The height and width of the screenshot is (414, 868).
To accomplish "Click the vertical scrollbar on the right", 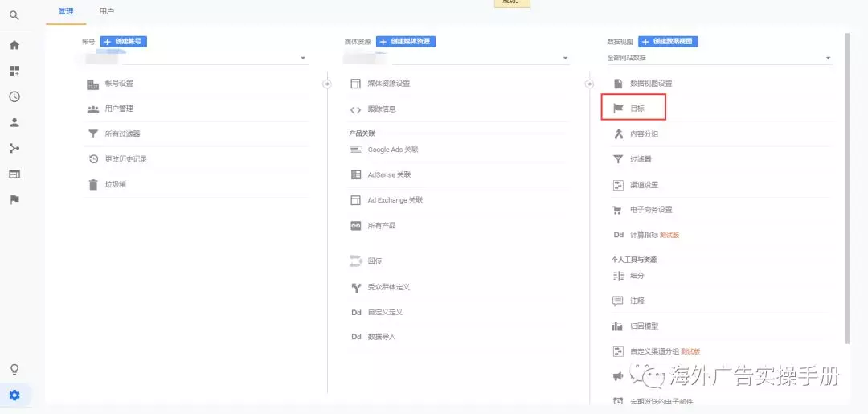I will [847, 185].
